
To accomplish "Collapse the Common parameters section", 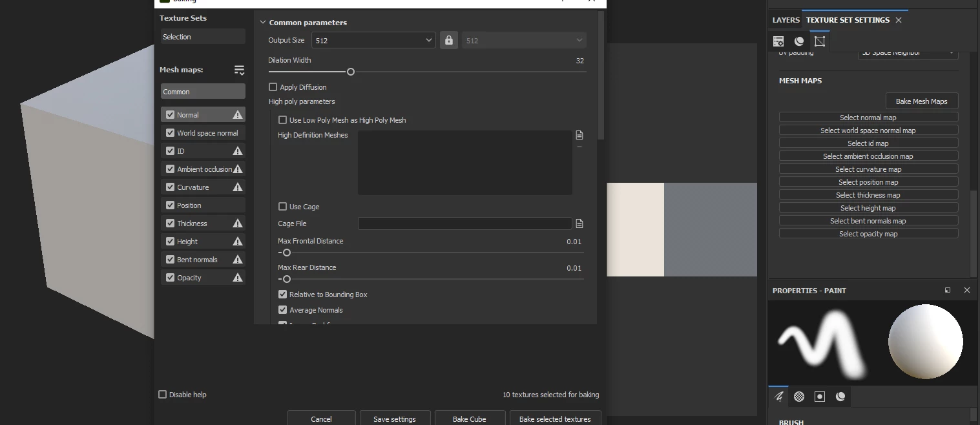I will pyautogui.click(x=263, y=23).
